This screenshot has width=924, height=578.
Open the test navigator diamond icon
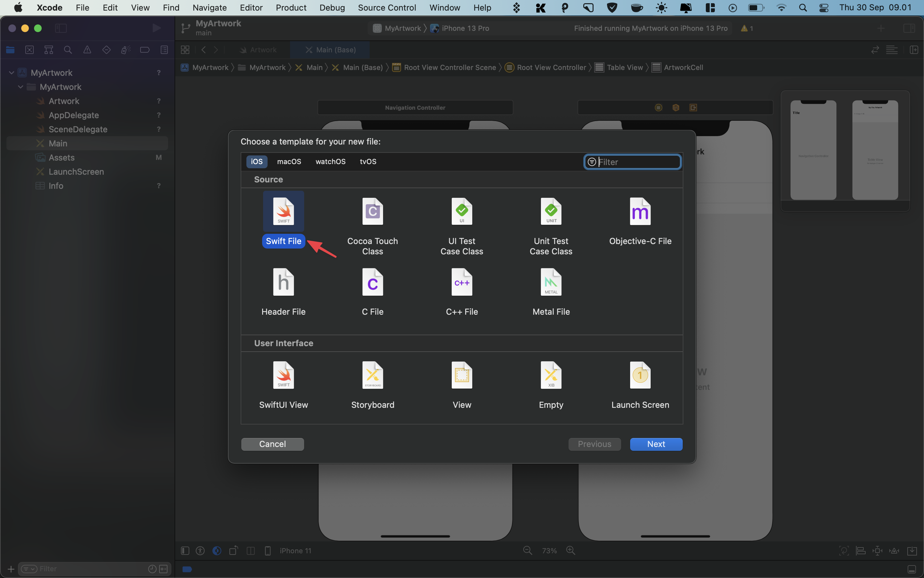pos(107,50)
